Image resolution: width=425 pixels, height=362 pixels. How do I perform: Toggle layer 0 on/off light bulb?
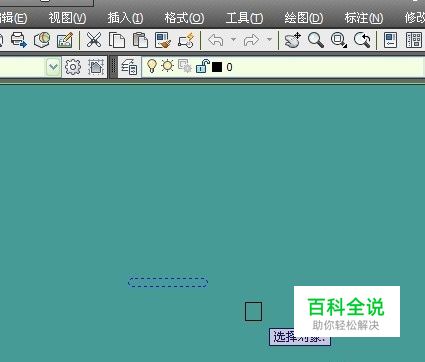point(152,66)
